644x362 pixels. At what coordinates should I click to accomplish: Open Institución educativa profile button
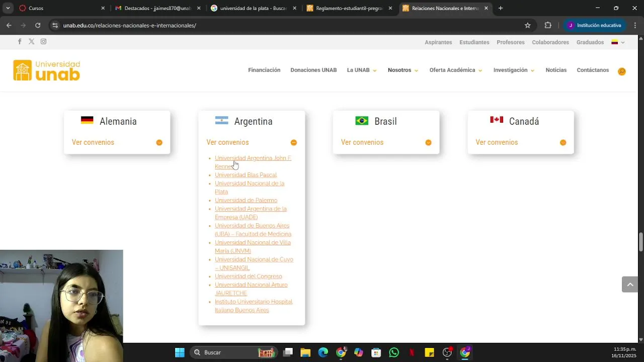595,25
